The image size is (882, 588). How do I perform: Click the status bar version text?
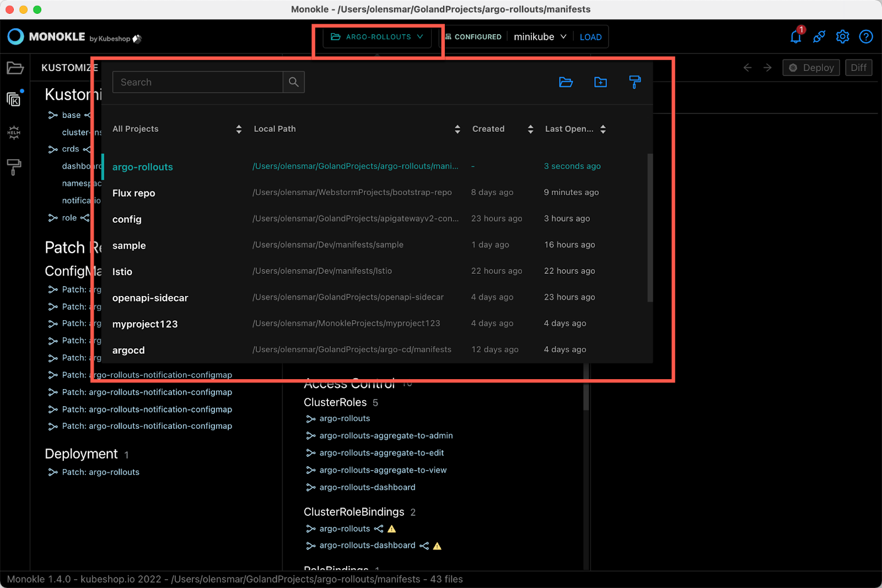click(235, 579)
